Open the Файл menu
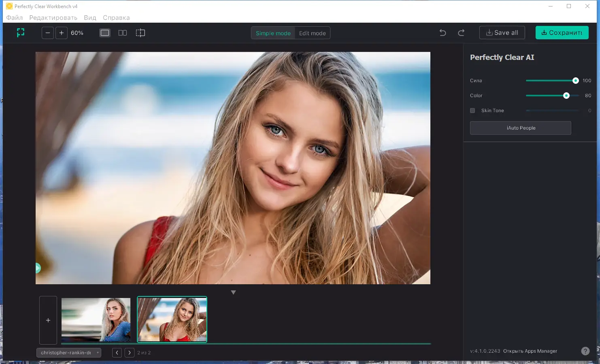Image resolution: width=600 pixels, height=364 pixels. (x=15, y=18)
